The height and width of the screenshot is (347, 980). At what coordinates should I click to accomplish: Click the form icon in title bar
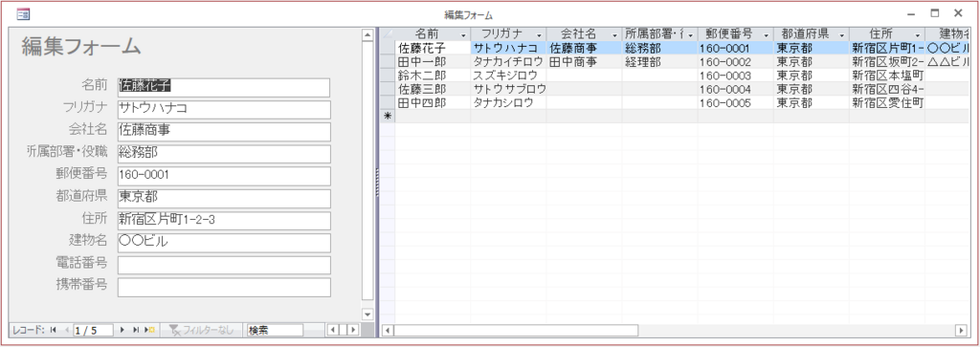pyautogui.click(x=23, y=13)
